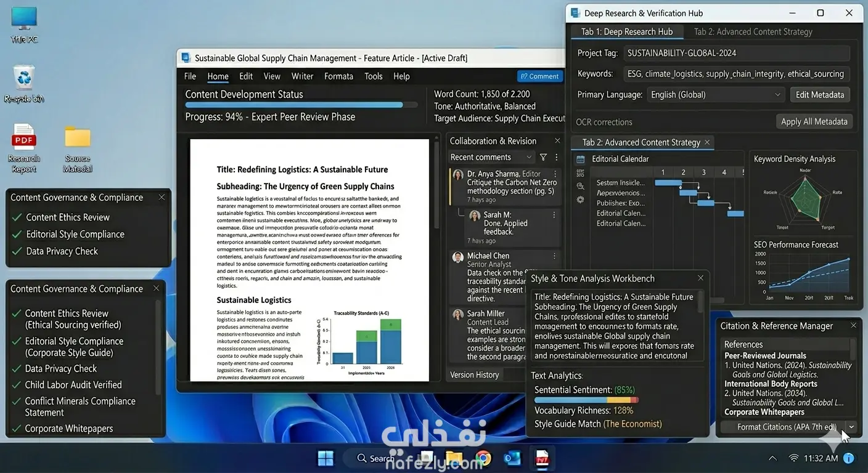Open the View menu
This screenshot has height=473, width=868.
272,76
